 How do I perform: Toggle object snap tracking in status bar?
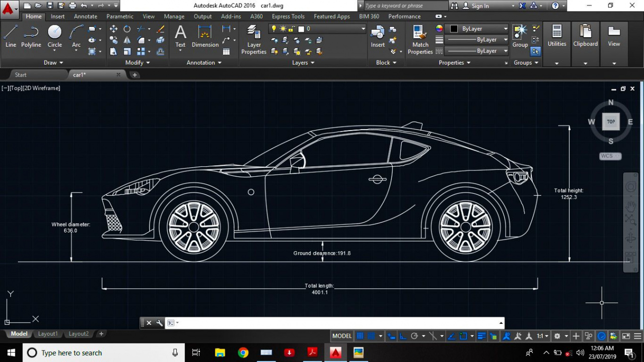(x=452, y=336)
